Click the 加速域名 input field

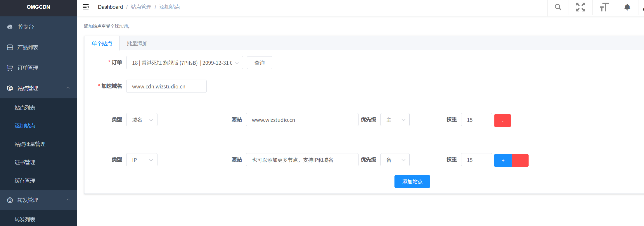coord(166,86)
